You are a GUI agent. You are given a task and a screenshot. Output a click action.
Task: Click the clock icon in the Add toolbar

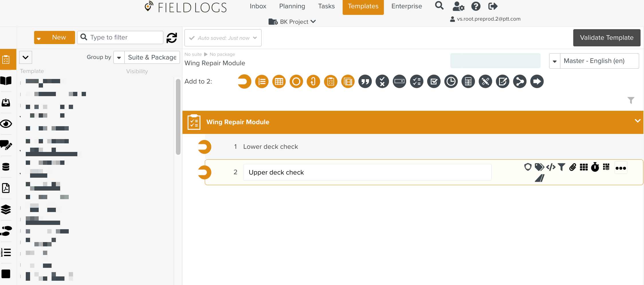point(451,82)
